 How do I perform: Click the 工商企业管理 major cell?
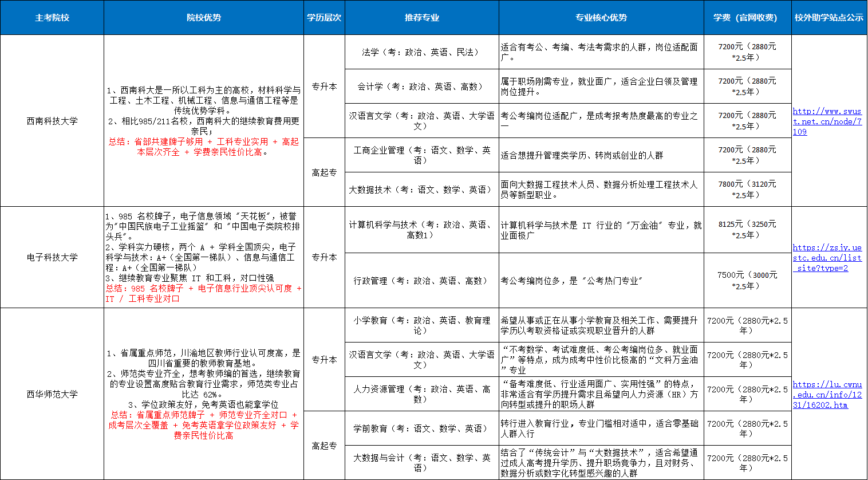(422, 155)
